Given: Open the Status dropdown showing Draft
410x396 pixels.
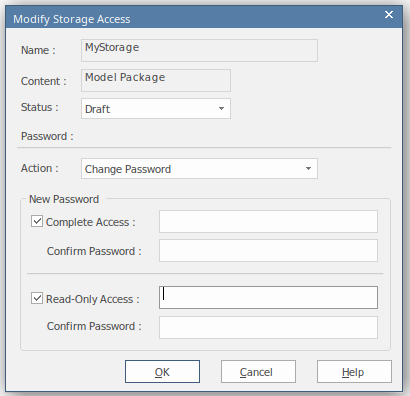Looking at the screenshot, I should coord(156,108).
